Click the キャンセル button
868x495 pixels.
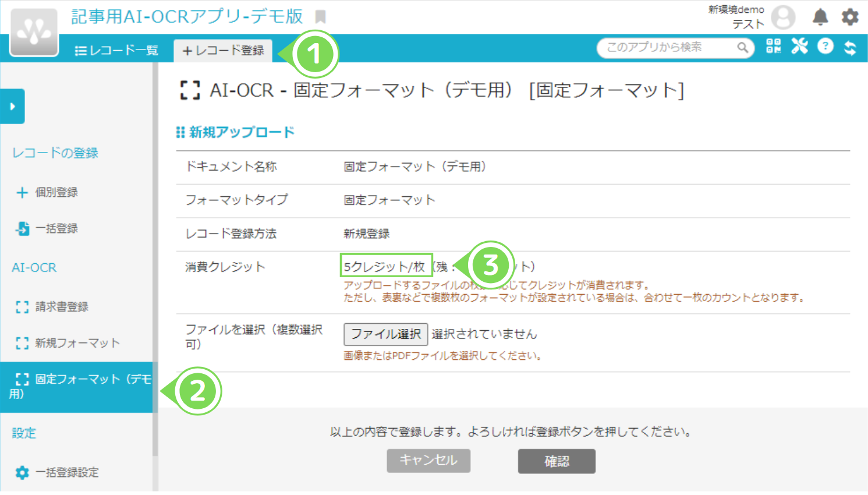click(428, 461)
